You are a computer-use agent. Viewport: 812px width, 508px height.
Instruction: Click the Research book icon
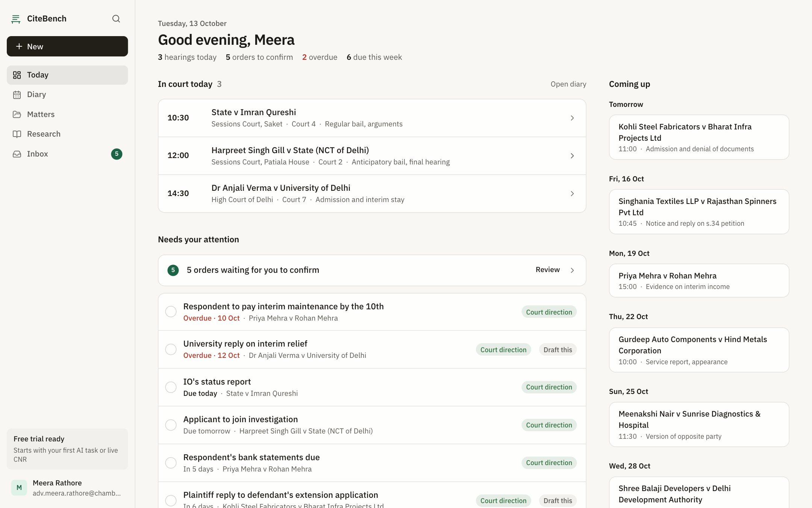tap(17, 134)
